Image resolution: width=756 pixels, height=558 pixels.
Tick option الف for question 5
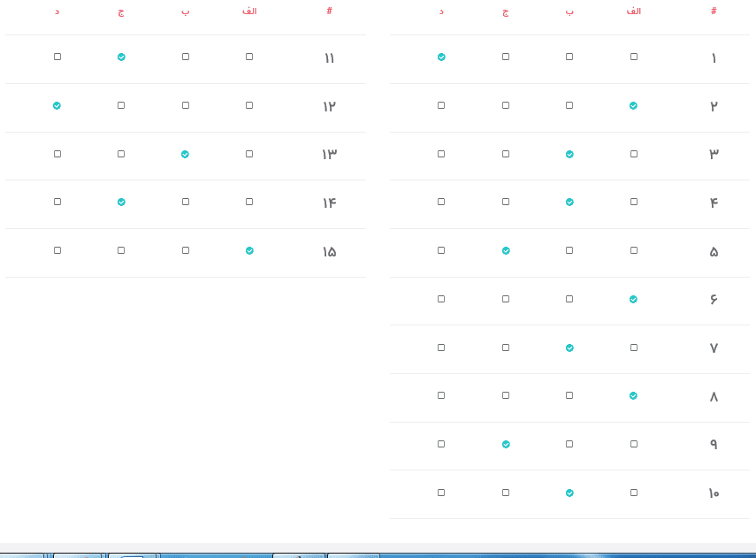point(633,250)
